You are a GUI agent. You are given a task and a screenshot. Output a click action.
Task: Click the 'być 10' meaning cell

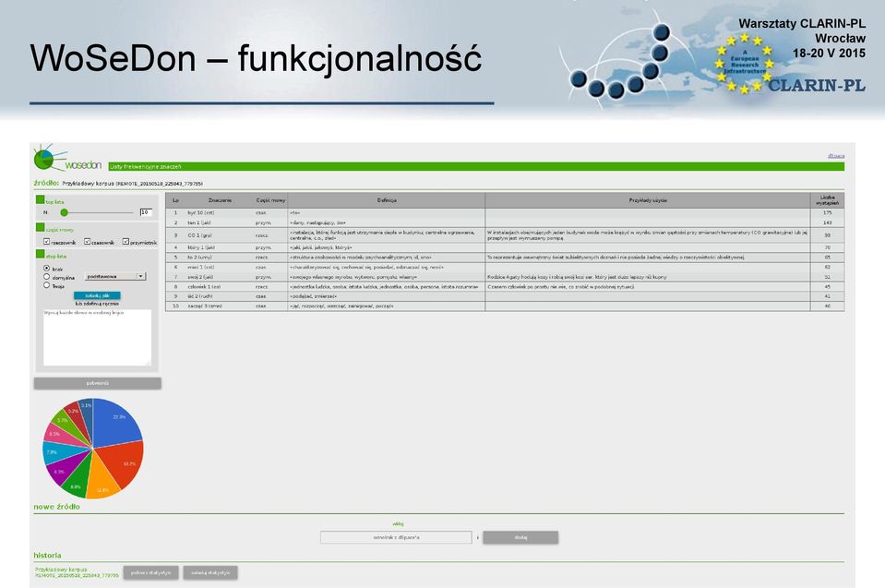(220, 212)
